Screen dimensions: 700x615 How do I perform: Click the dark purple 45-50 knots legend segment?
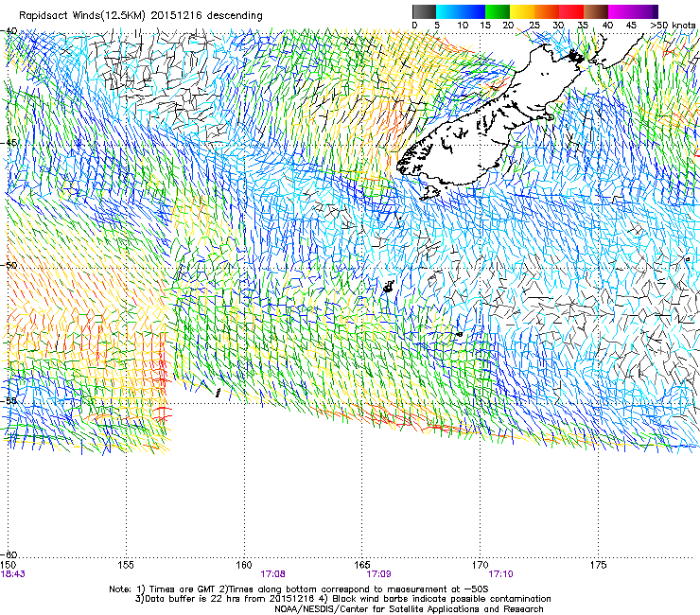pyautogui.click(x=645, y=11)
